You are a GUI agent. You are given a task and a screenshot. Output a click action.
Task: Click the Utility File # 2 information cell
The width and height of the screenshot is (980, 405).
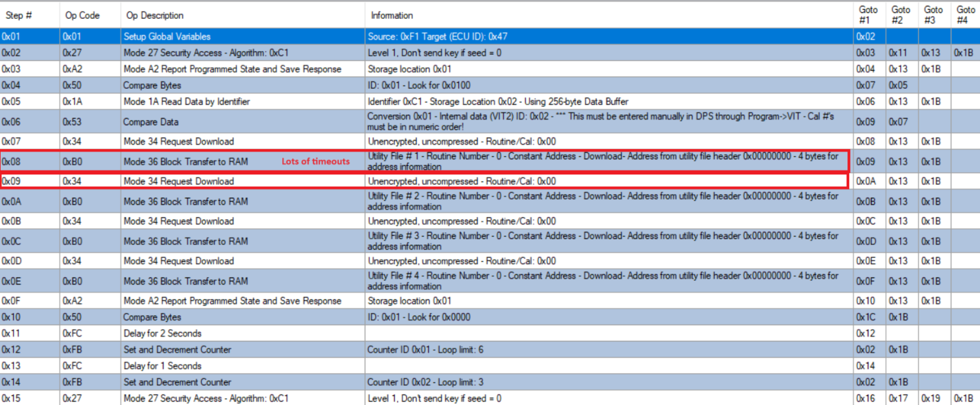point(610,201)
